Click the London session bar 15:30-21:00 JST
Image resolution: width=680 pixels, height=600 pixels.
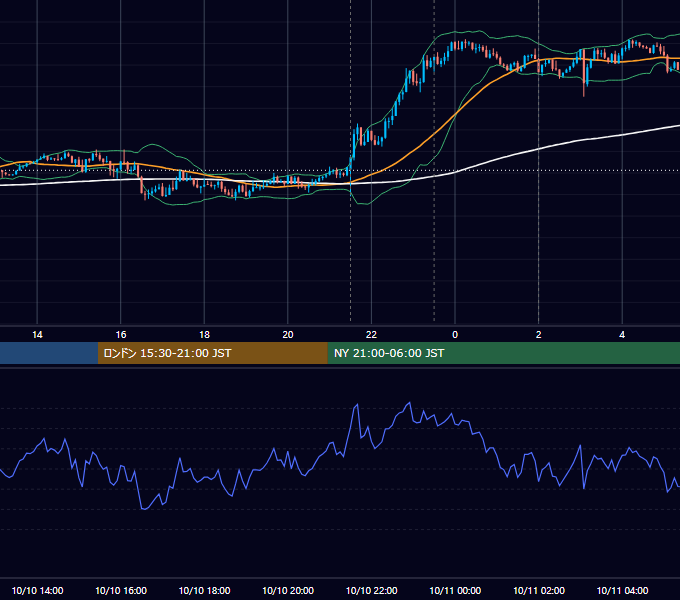pos(212,353)
